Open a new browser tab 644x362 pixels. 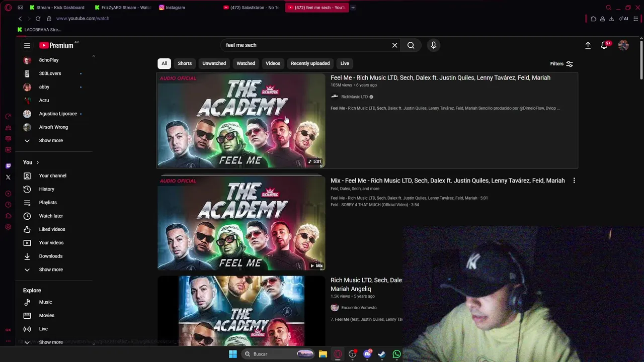tap(353, 8)
